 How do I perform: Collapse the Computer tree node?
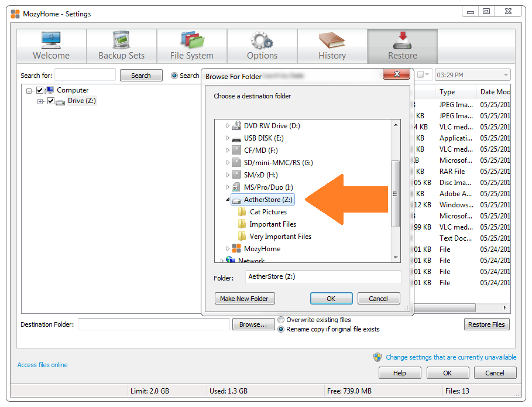pos(29,91)
